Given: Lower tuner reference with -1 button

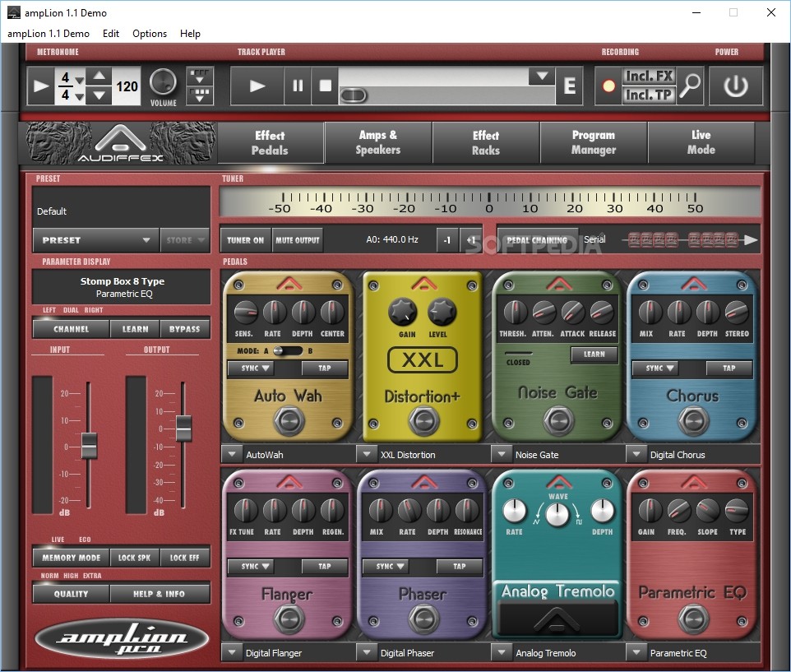Looking at the screenshot, I should click(x=447, y=240).
